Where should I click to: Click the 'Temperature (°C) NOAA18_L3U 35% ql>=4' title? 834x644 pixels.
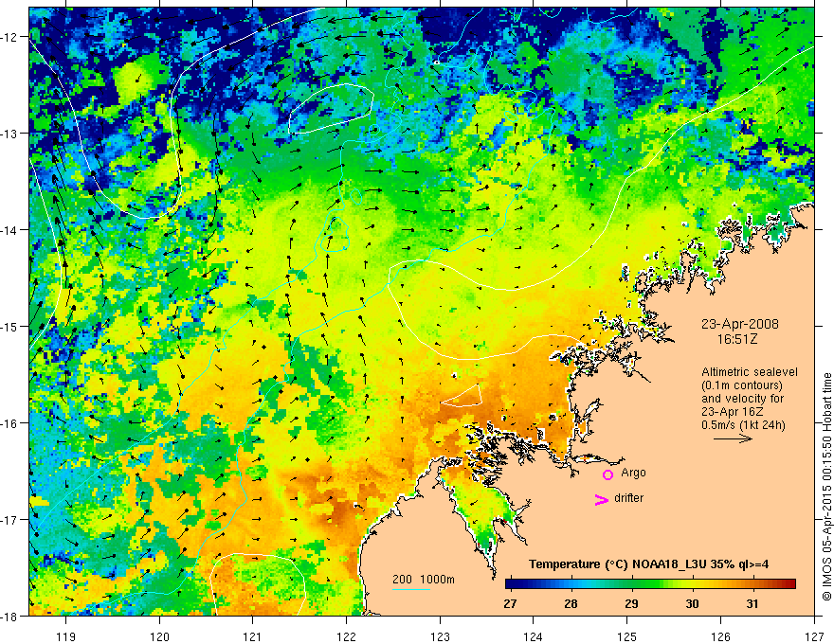click(648, 563)
